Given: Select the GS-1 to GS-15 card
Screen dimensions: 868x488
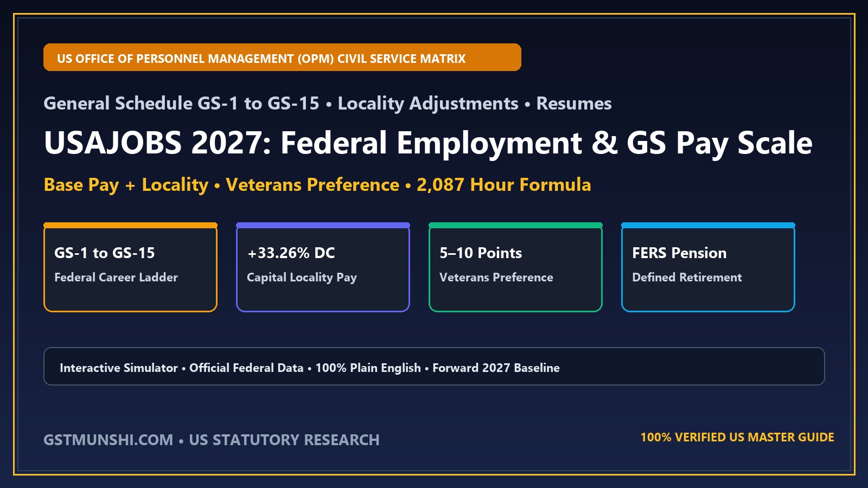Looking at the screenshot, I should tap(130, 267).
